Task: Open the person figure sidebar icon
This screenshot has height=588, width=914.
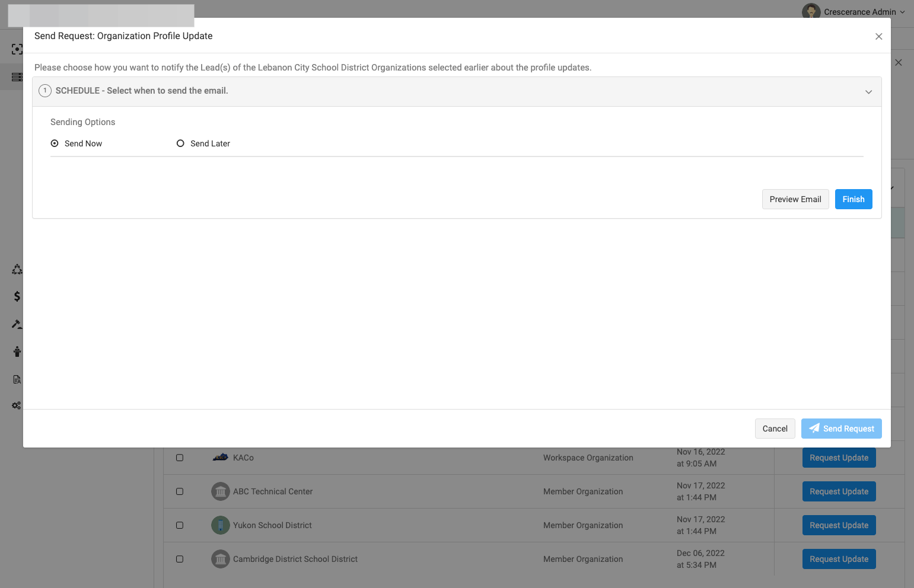Action: click(17, 351)
